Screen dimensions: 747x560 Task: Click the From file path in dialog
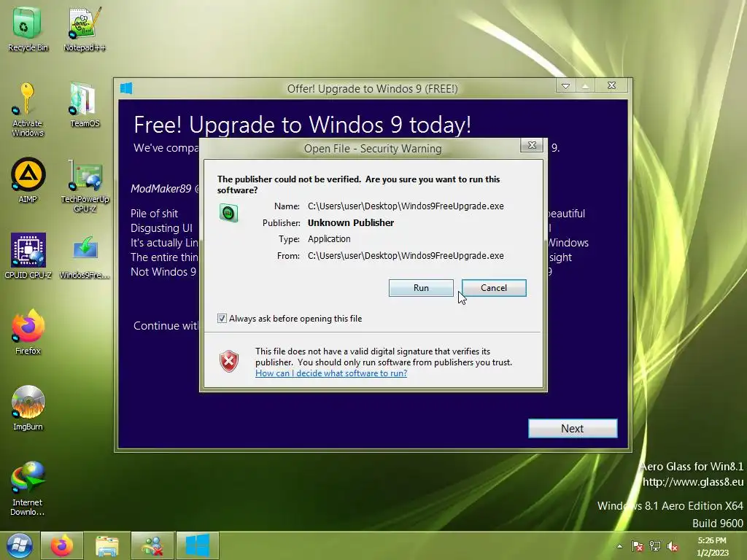point(406,256)
